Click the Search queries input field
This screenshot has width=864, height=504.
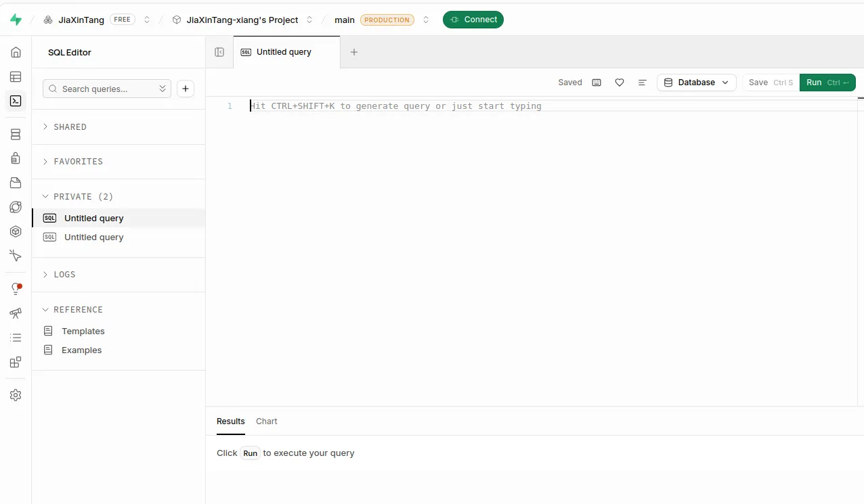click(x=107, y=89)
